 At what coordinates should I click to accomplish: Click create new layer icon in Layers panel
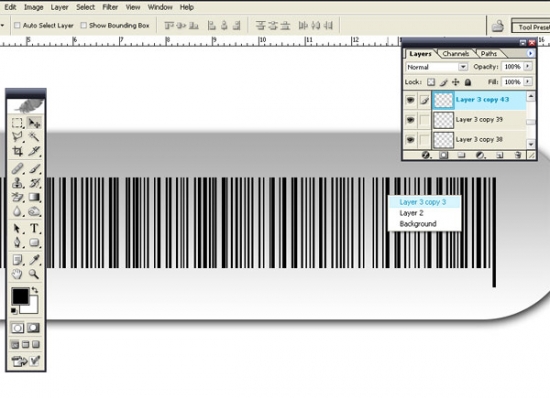tap(499, 155)
